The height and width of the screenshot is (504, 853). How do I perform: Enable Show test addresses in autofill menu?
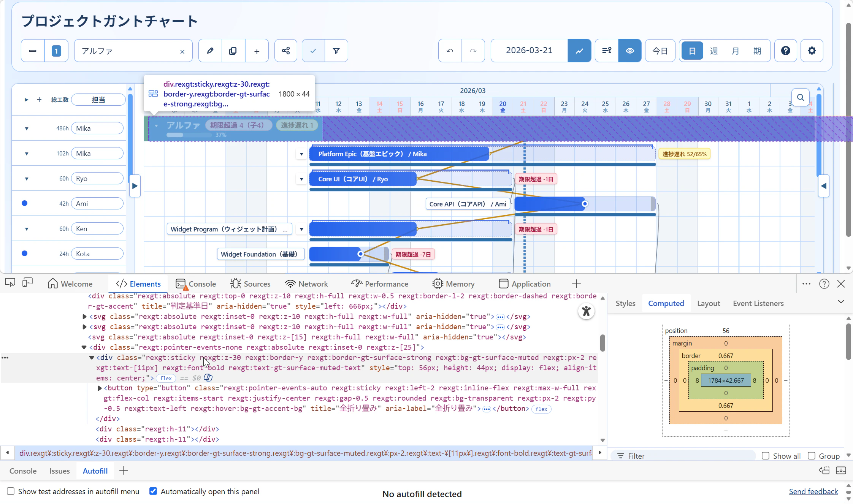pyautogui.click(x=11, y=491)
